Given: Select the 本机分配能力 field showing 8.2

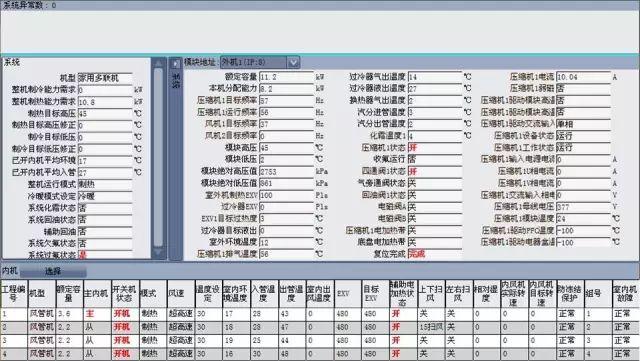Looking at the screenshot, I should click(287, 88).
